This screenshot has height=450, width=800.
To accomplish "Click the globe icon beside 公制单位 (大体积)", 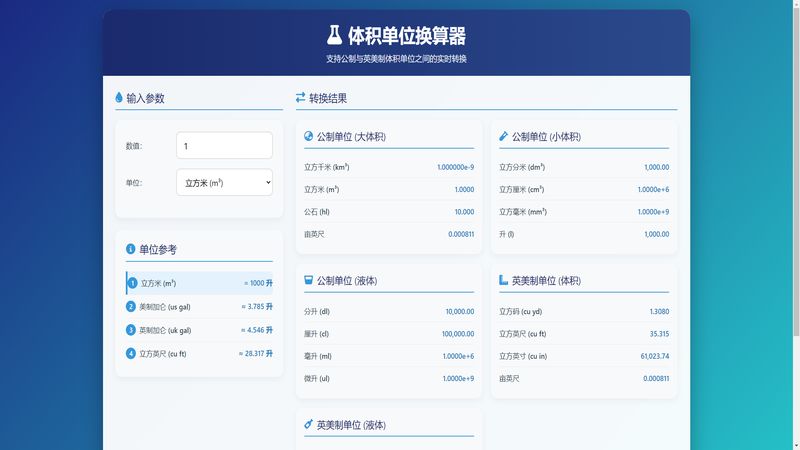I will 308,136.
